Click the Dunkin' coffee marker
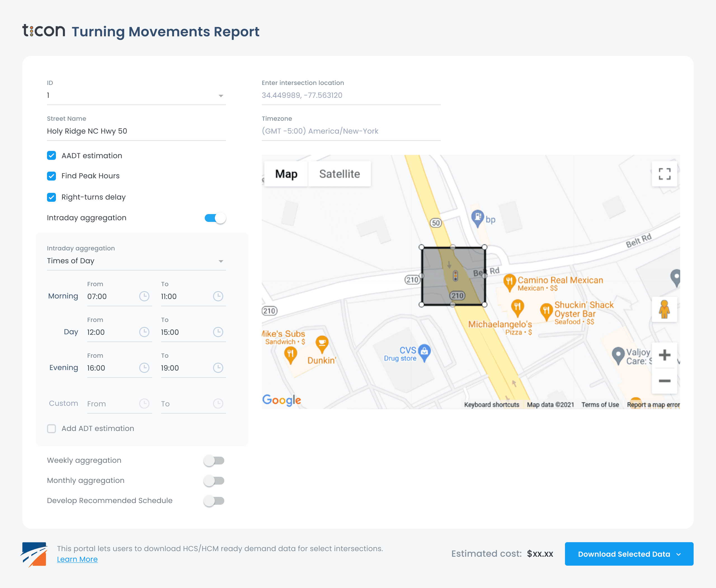The width and height of the screenshot is (716, 588). click(322, 345)
